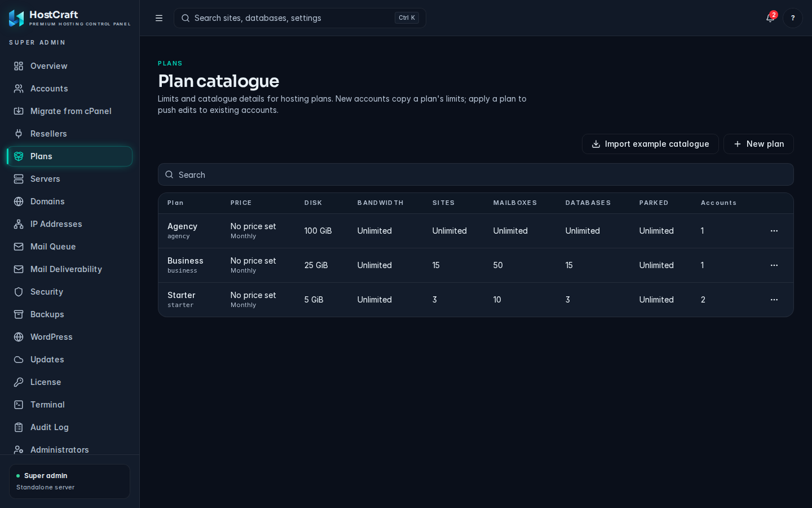Click the Servers stack icon
This screenshot has height=508, width=812.
pyautogui.click(x=19, y=179)
